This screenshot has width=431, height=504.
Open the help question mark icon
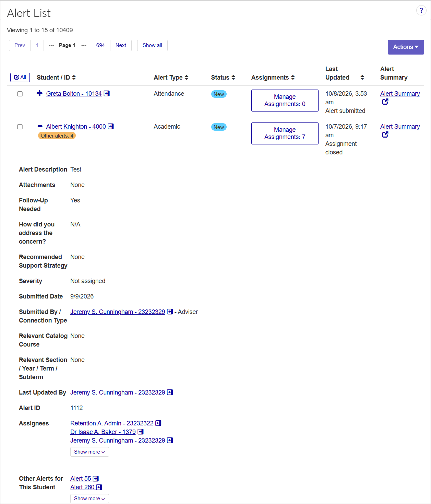pyautogui.click(x=421, y=10)
